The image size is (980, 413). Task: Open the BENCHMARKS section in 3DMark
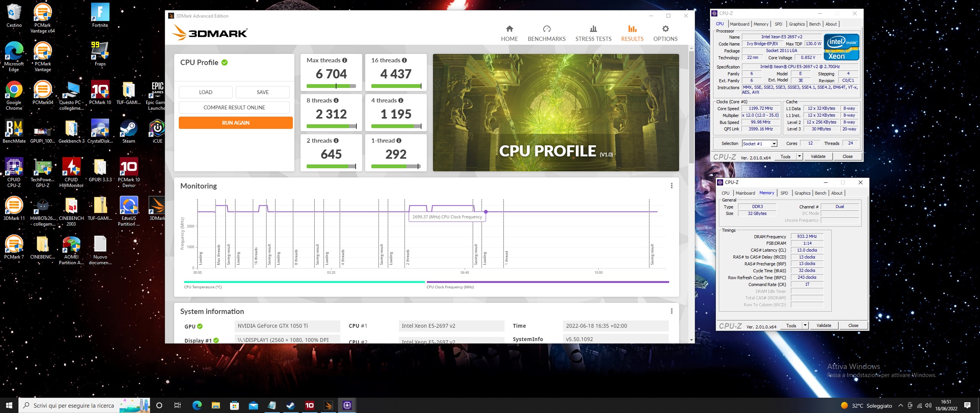[546, 34]
